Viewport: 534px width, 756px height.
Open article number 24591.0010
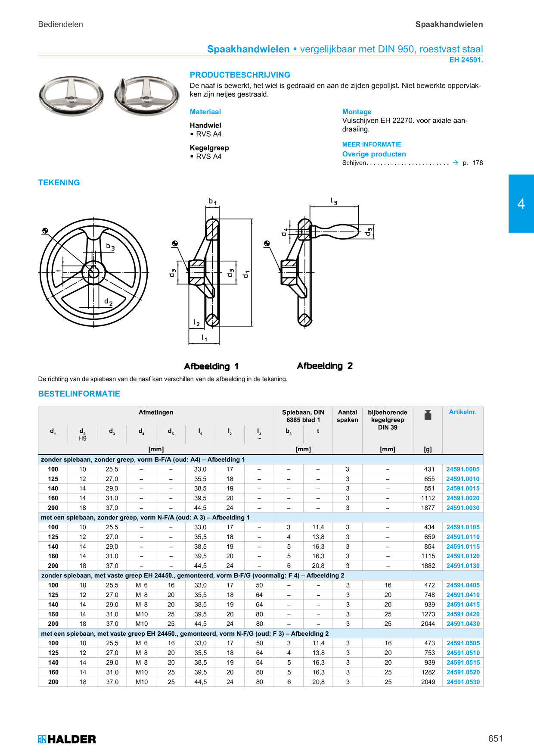tap(463, 479)
